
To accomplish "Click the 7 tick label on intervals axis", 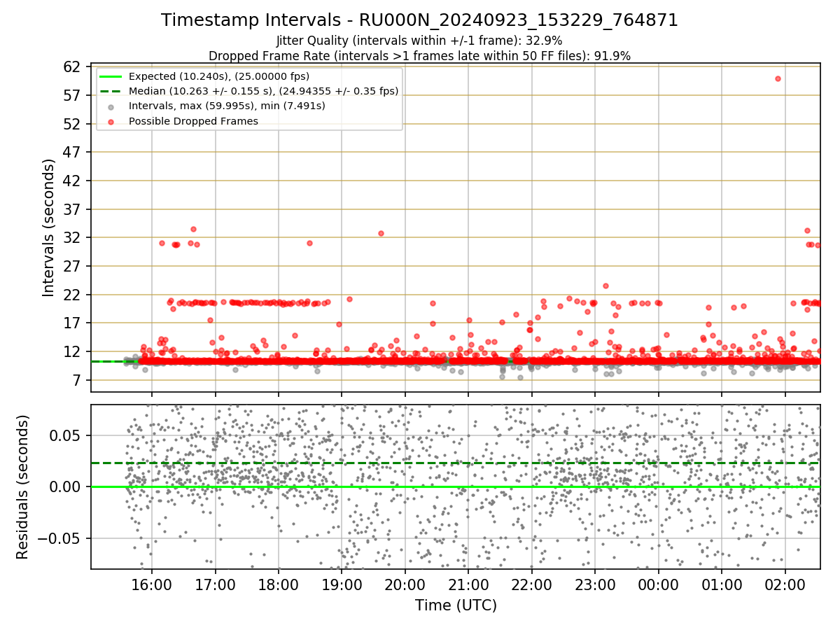I will point(78,380).
